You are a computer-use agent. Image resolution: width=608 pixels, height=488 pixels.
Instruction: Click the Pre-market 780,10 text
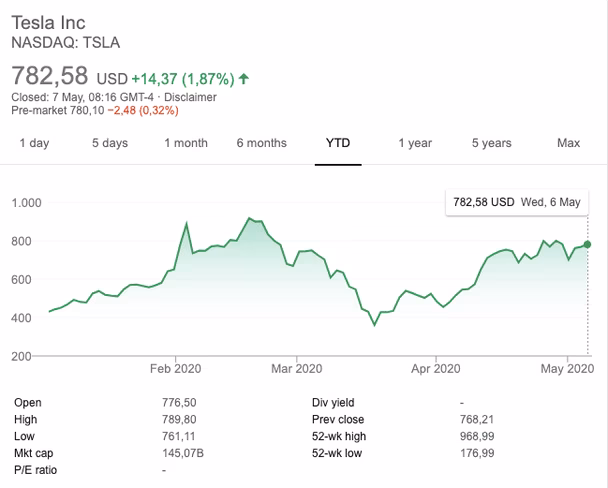(x=58, y=110)
